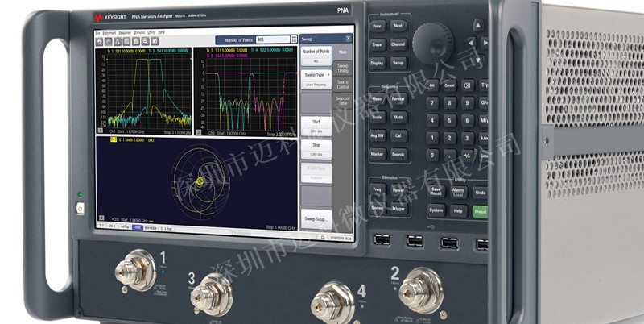The height and width of the screenshot is (324, 644).
Task: Click the rotary knob on front panel
Action: (x=432, y=43)
